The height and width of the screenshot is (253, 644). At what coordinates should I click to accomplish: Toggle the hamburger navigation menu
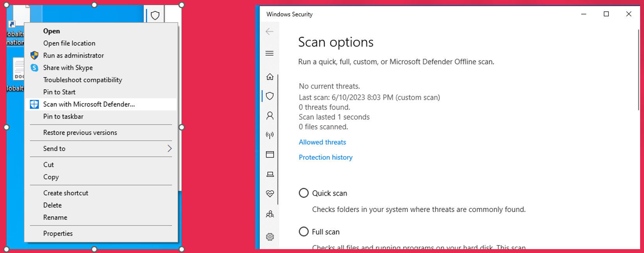pyautogui.click(x=269, y=53)
